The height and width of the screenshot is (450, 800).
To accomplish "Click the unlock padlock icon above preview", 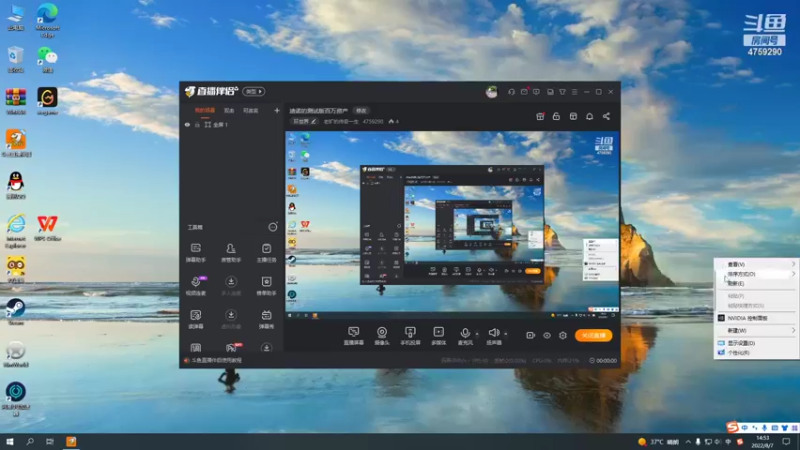I will 556,116.
